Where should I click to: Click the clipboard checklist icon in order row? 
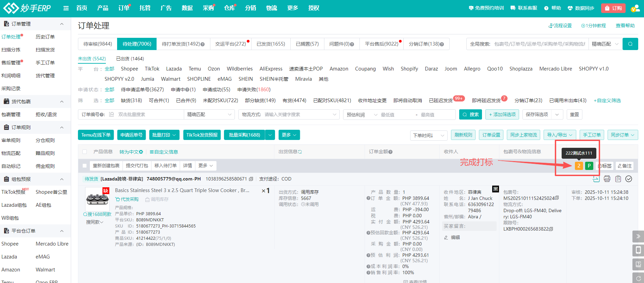tap(618, 179)
